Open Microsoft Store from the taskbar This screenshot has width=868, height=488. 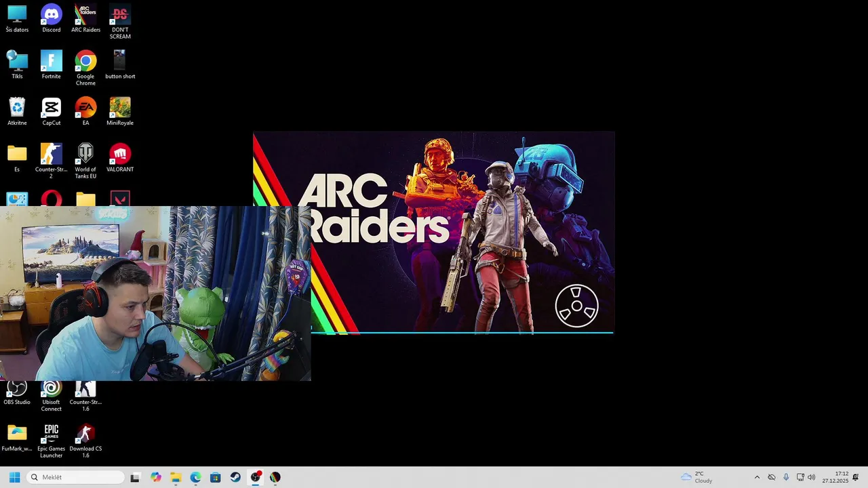[215, 477]
